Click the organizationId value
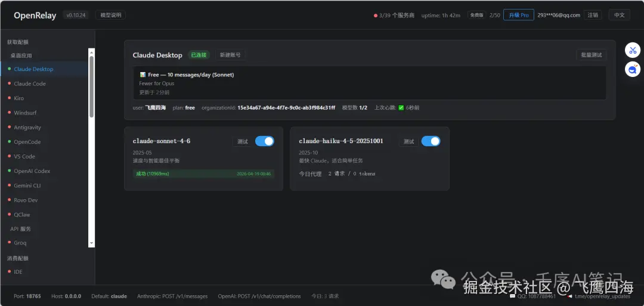644x306 pixels. [x=286, y=107]
